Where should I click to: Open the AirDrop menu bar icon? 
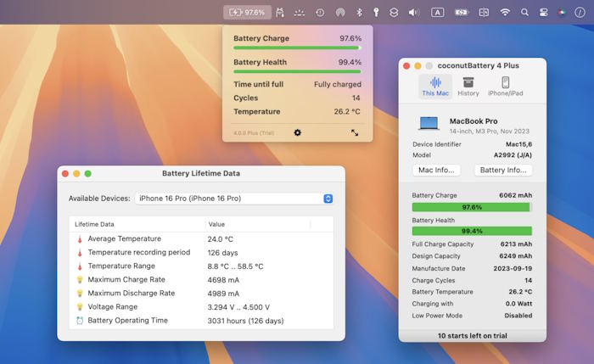click(340, 13)
